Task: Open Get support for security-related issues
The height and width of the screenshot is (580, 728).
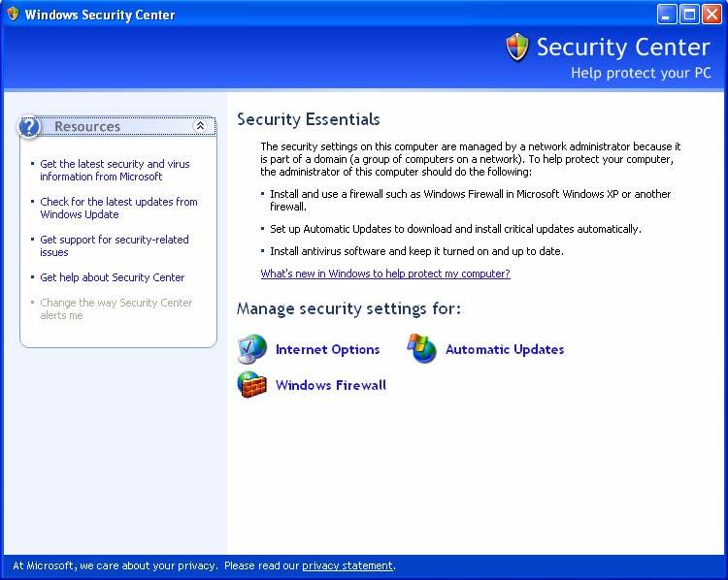Action: click(x=115, y=246)
